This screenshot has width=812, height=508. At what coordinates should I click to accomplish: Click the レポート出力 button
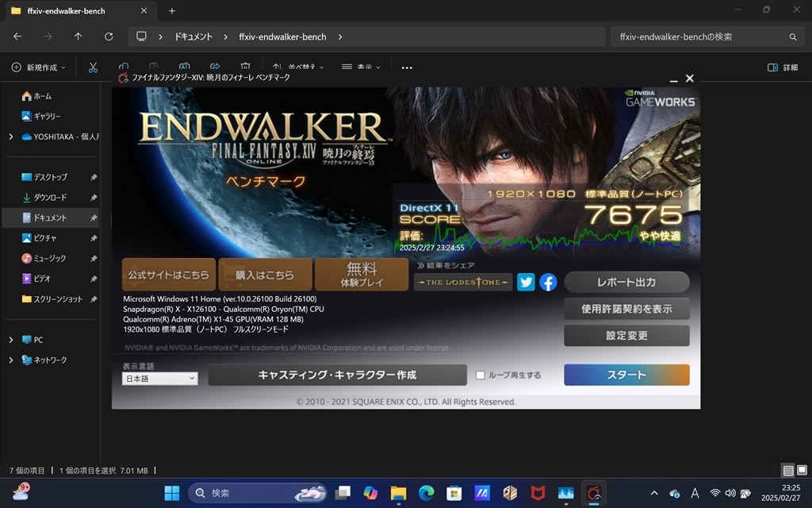626,282
